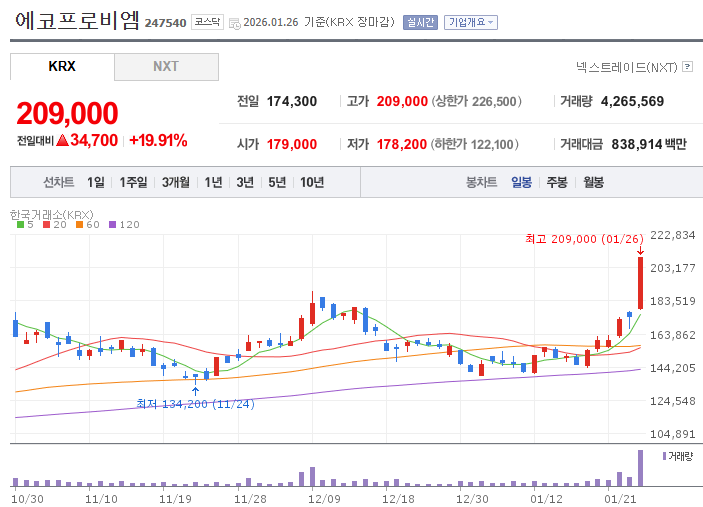Select the 1년 line chart period
Screen dimensions: 703x507
click(x=213, y=182)
